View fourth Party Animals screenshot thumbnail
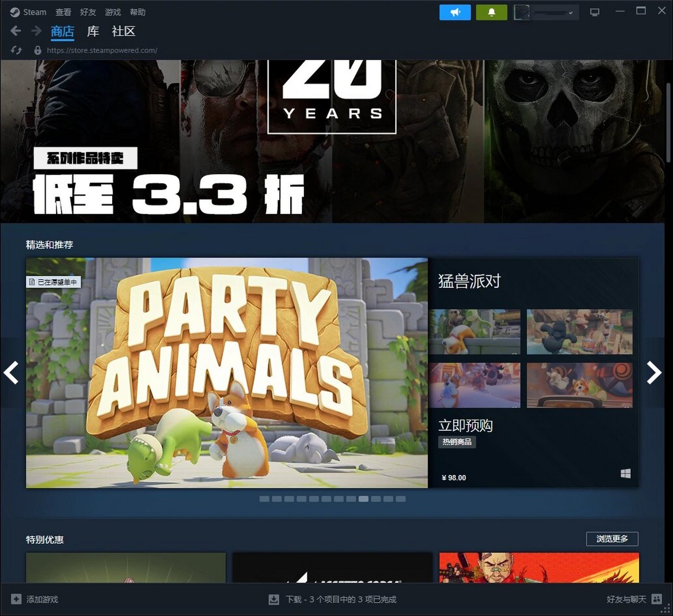Screen dimensions: 673x616 point(580,385)
